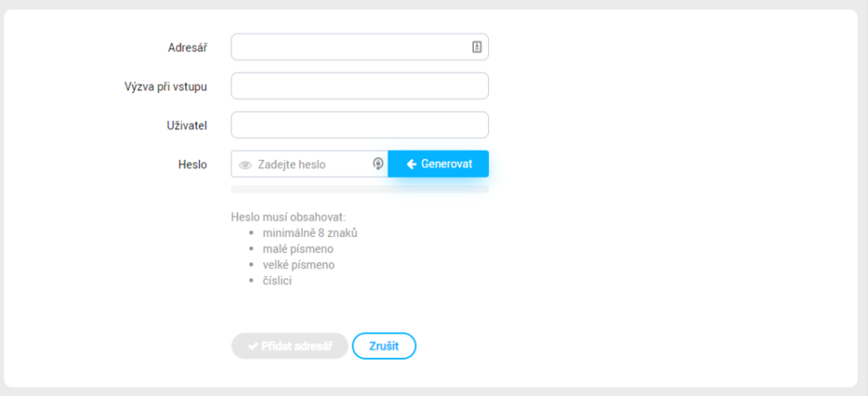Screen dimensions: 868x396
Task: Click the 'číslici' requirement item
Action: click(x=278, y=281)
